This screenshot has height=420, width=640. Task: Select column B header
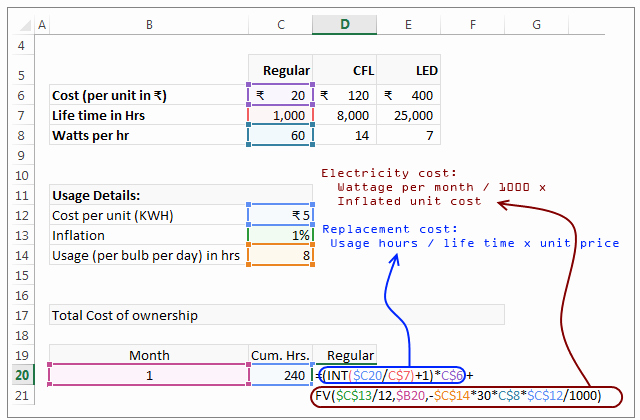coord(149,25)
